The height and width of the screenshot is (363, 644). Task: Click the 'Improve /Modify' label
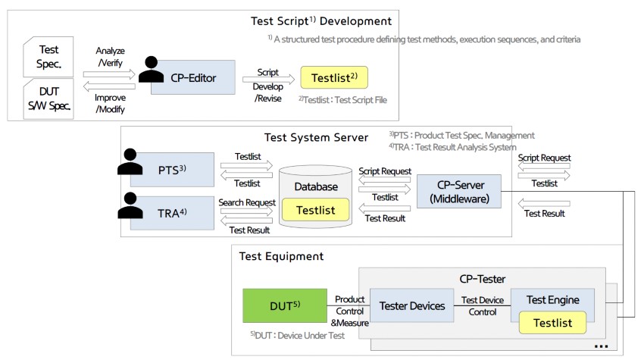pyautogui.click(x=110, y=103)
